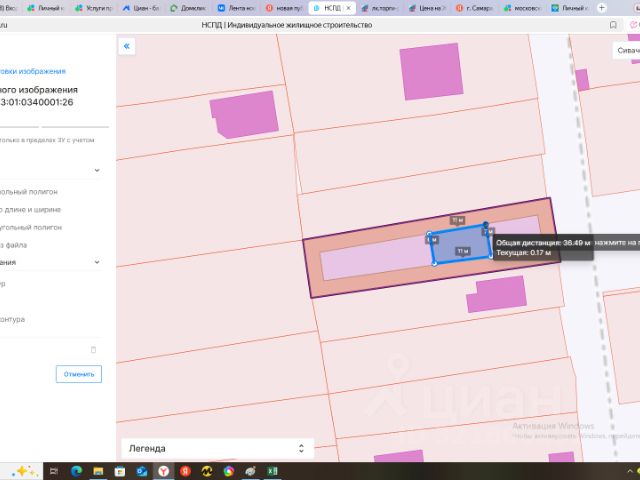Launch Microsoft Edge from the taskbar
The image size is (640, 480).
click(76, 471)
